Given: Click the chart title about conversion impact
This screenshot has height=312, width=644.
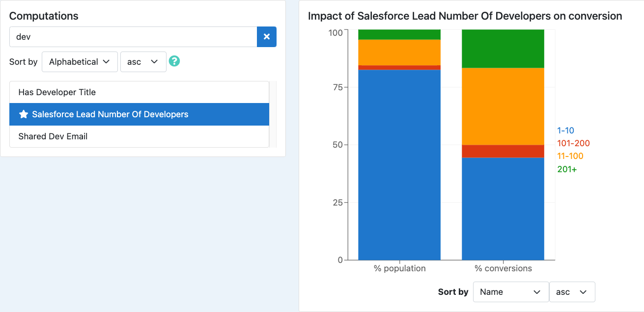Looking at the screenshot, I should pos(465,16).
